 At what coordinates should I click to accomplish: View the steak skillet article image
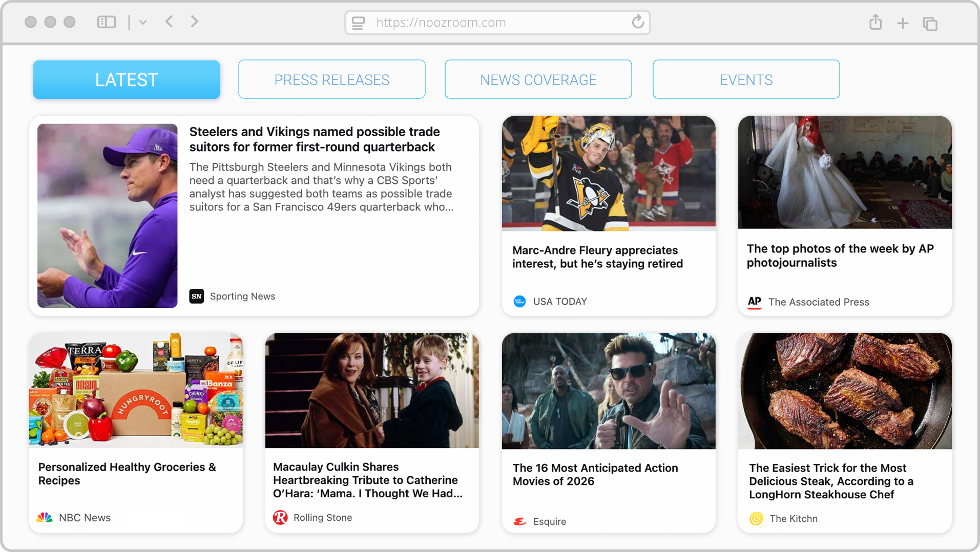coord(844,391)
